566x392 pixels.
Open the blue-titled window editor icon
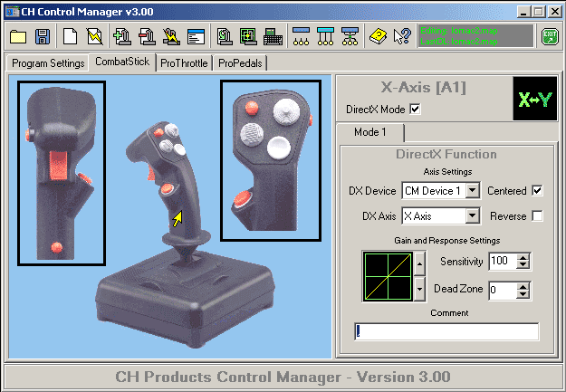tap(196, 36)
